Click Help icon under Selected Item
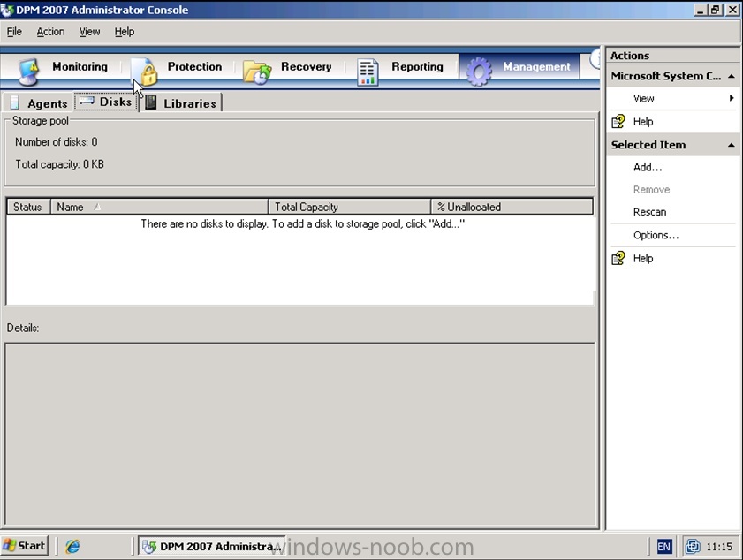The image size is (743, 560). [618, 258]
